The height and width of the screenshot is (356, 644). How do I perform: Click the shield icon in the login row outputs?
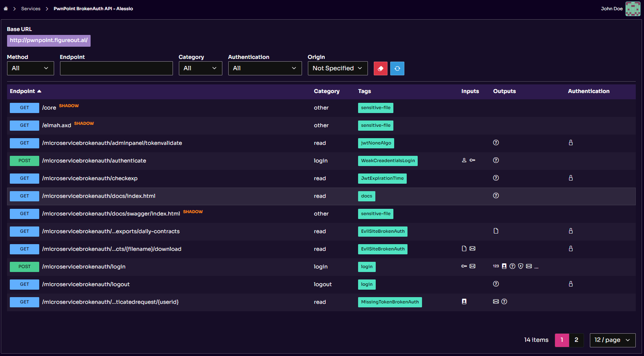(x=520, y=266)
